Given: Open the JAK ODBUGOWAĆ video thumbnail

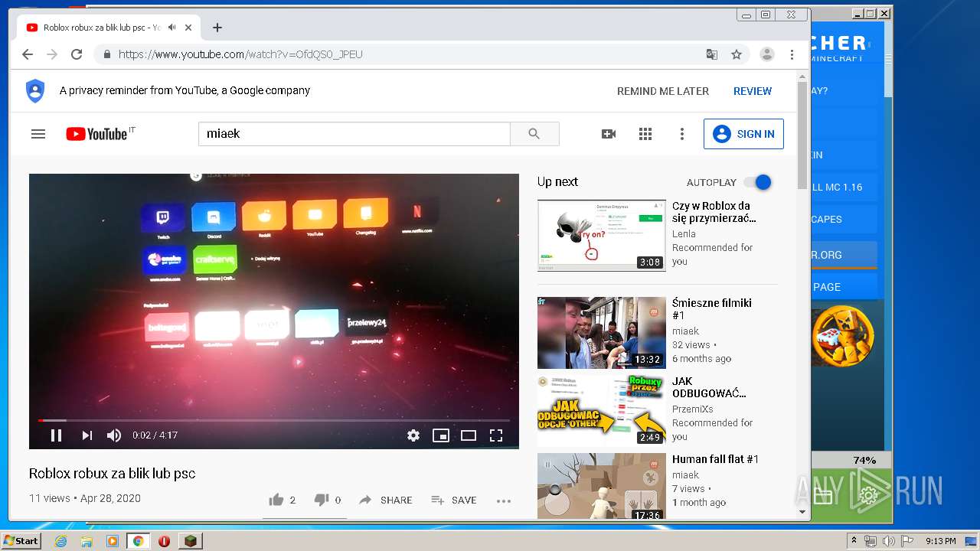Looking at the screenshot, I should coord(602,409).
